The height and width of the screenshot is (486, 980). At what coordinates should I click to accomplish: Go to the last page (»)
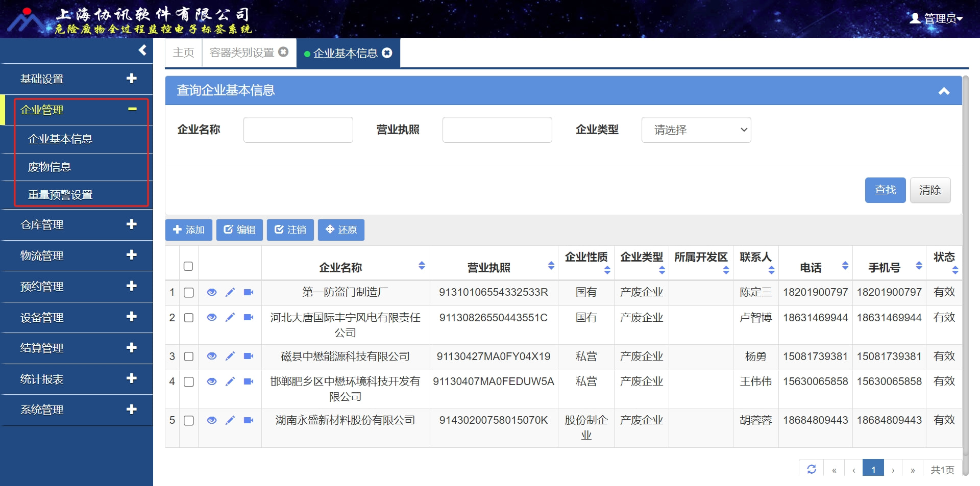(x=913, y=470)
